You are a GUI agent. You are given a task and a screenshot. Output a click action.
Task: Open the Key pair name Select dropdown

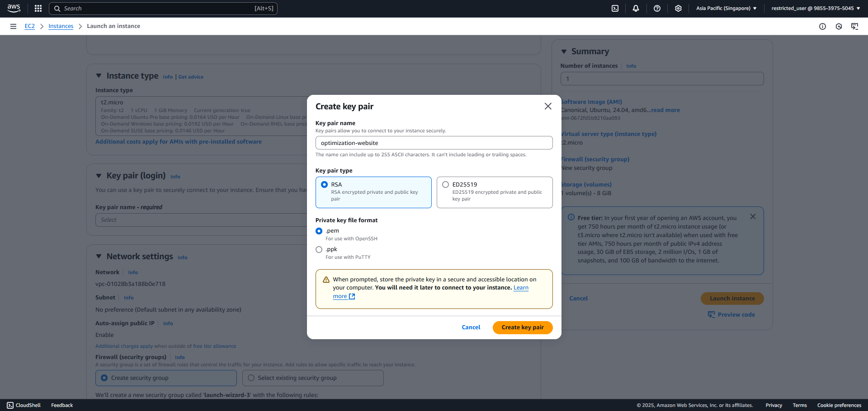201,220
